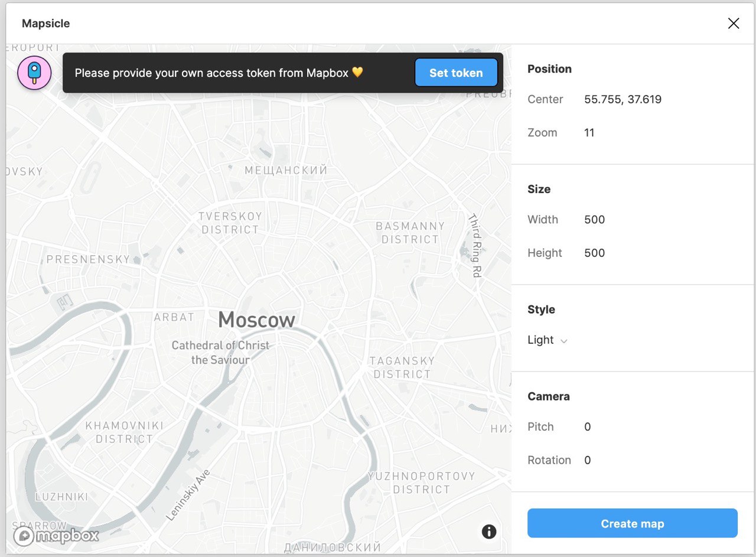Click the Third Ring Rd label
The height and width of the screenshot is (557, 756).
475,245
